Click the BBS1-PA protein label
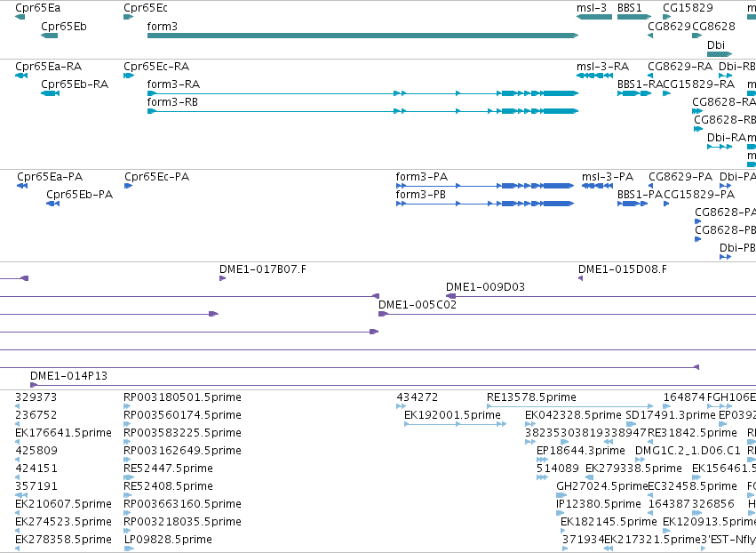The width and height of the screenshot is (756, 553). click(x=640, y=195)
